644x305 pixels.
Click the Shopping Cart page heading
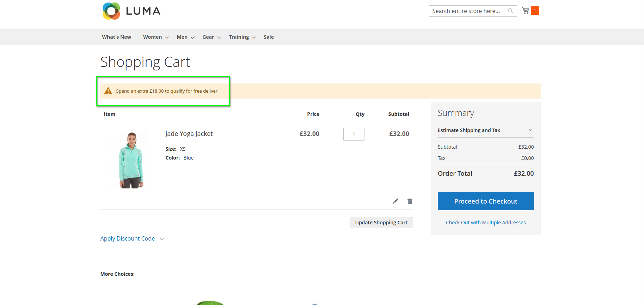[x=145, y=62]
